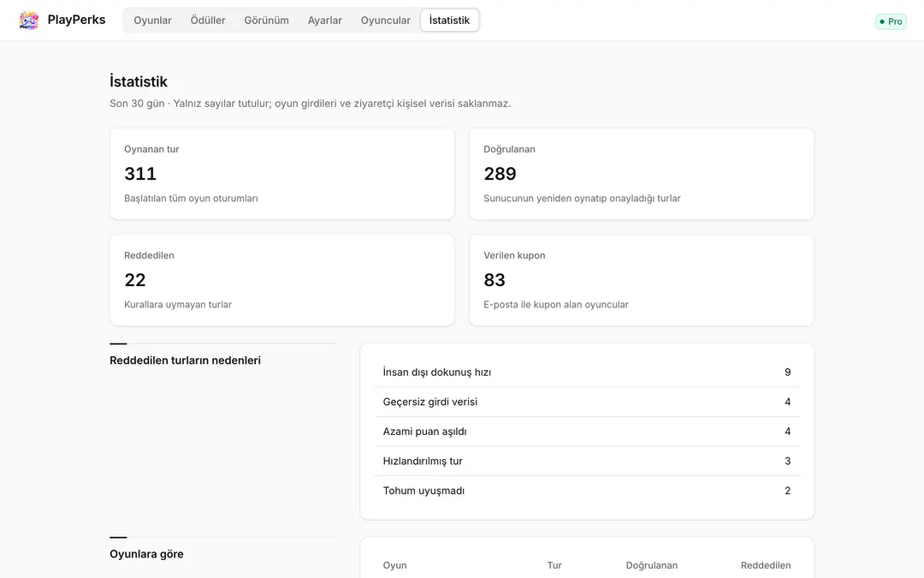Open the Oyunlar tab

click(152, 20)
